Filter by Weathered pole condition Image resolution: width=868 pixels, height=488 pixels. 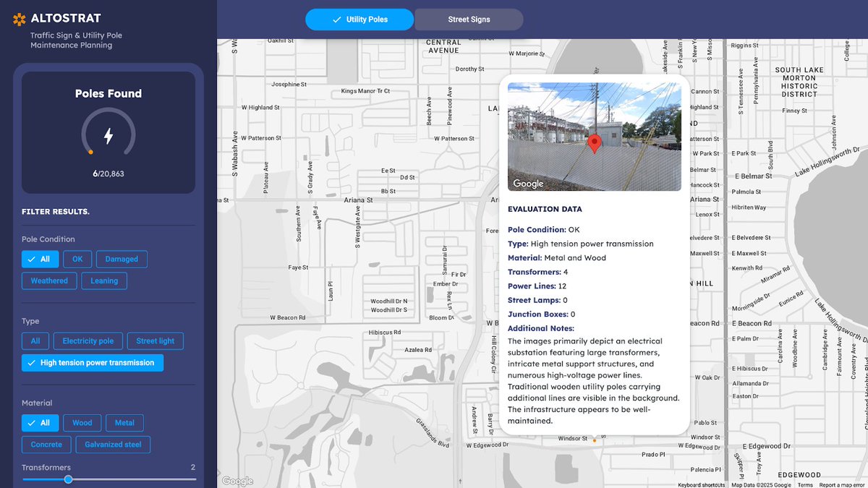pos(49,281)
